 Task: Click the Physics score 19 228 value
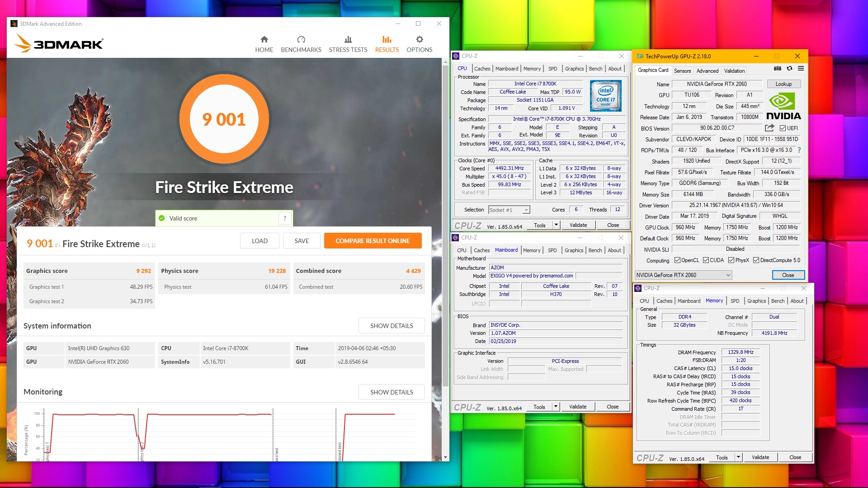277,271
